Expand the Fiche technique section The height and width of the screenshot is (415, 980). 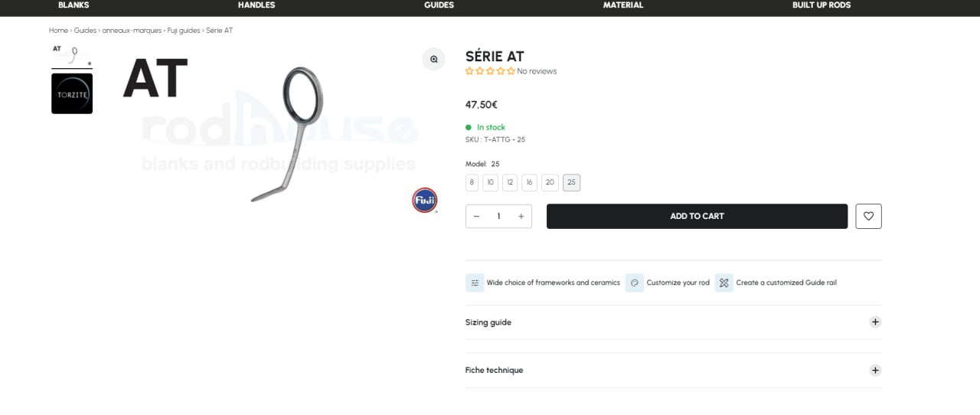(x=875, y=370)
